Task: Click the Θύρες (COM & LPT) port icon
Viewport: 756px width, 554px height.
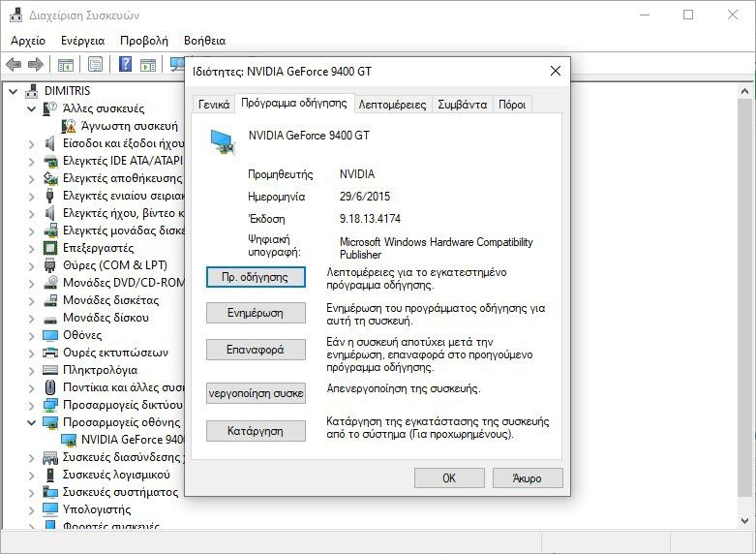Action: [49, 265]
